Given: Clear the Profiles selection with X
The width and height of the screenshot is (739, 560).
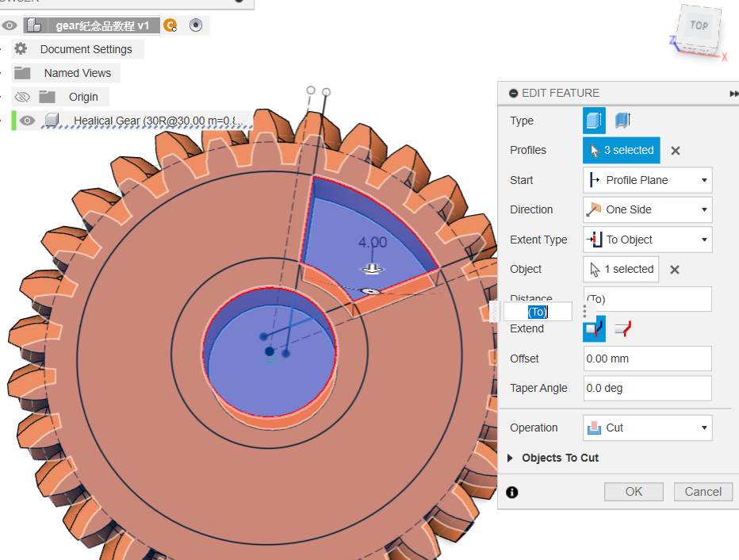Looking at the screenshot, I should 676,151.
